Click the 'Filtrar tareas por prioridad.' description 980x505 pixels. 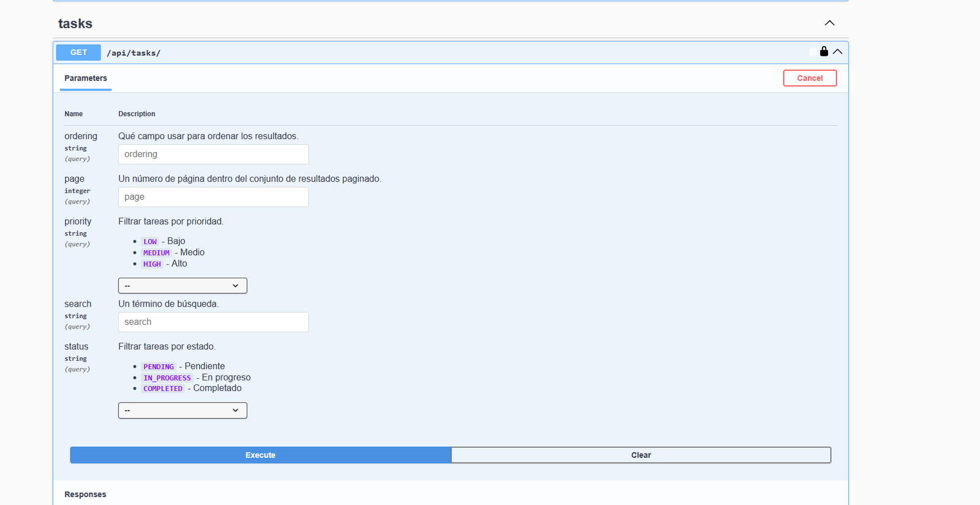[x=171, y=221]
